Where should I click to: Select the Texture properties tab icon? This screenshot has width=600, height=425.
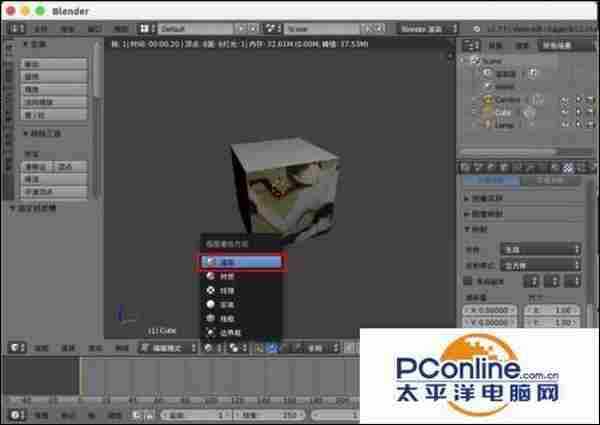(568, 167)
